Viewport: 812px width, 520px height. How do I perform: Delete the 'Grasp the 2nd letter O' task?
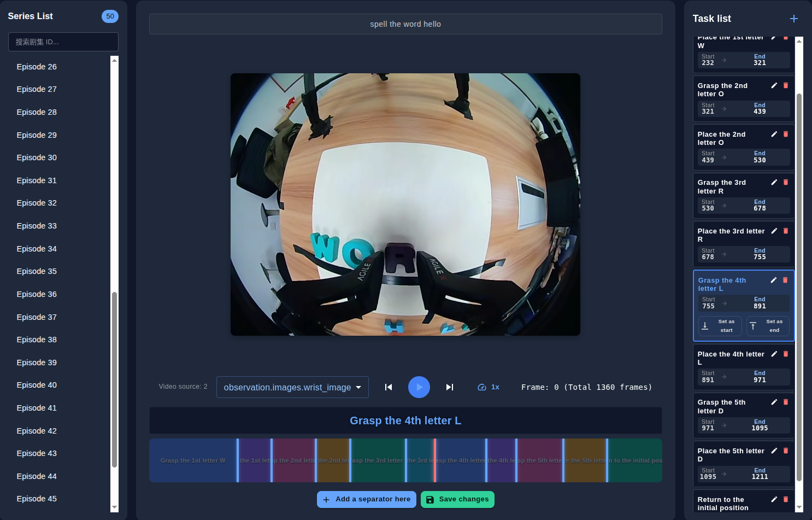point(786,85)
